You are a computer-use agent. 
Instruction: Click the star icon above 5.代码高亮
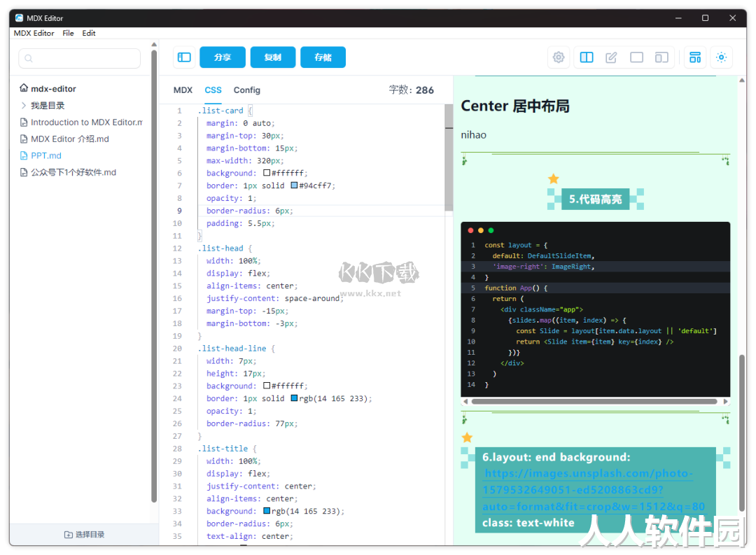pyautogui.click(x=554, y=179)
